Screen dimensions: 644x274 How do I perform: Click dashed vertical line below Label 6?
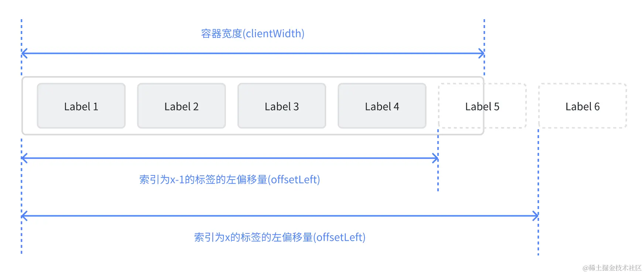(x=538, y=192)
